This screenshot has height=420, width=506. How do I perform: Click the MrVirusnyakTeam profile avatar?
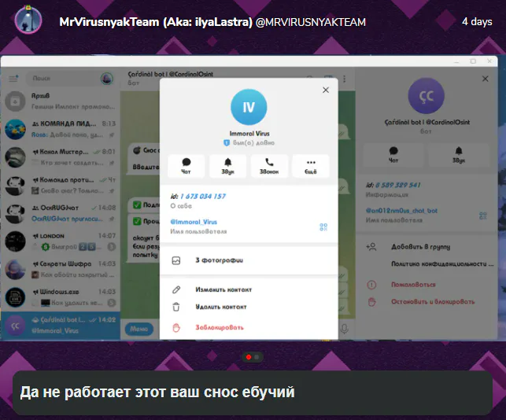28,20
